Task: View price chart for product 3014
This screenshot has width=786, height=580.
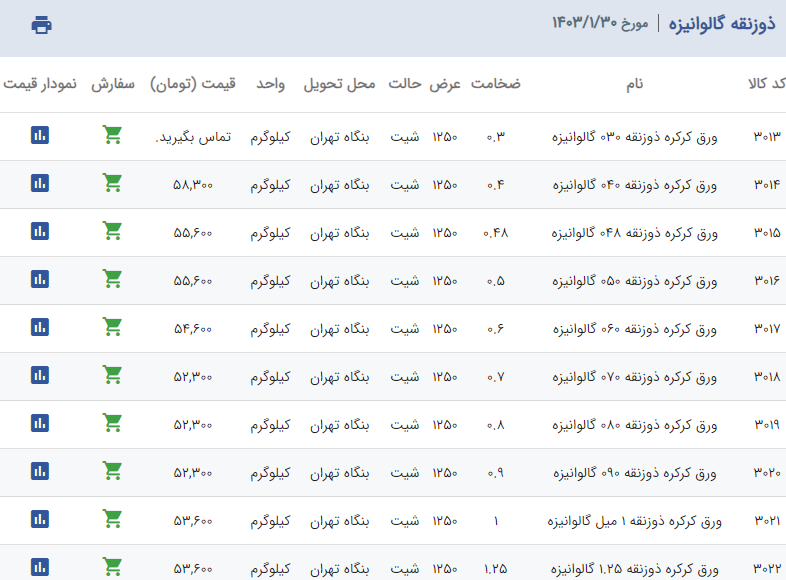Action: (40, 183)
